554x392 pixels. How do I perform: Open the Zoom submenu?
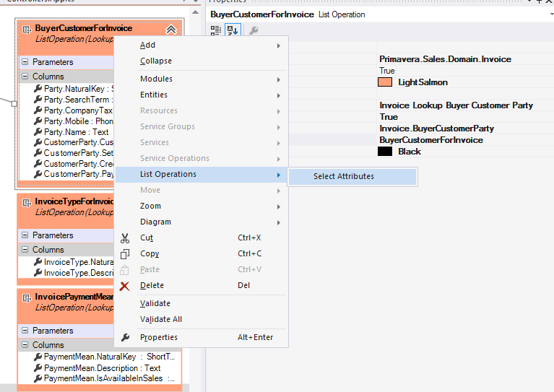tap(202, 206)
